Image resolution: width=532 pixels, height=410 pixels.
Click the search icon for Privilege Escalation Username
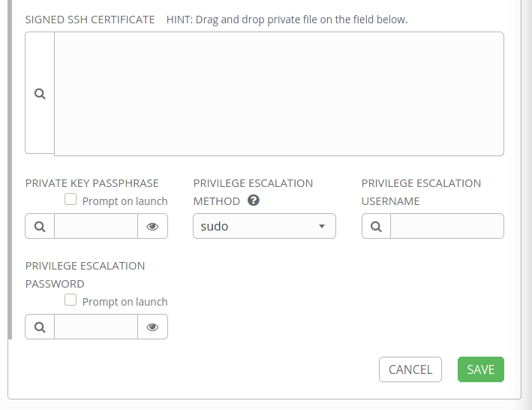pyautogui.click(x=376, y=226)
